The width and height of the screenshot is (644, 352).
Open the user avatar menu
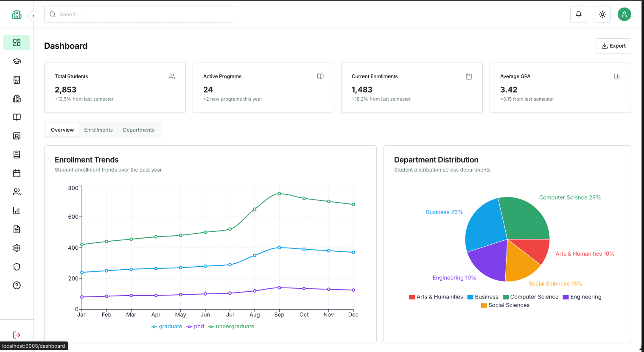point(624,14)
